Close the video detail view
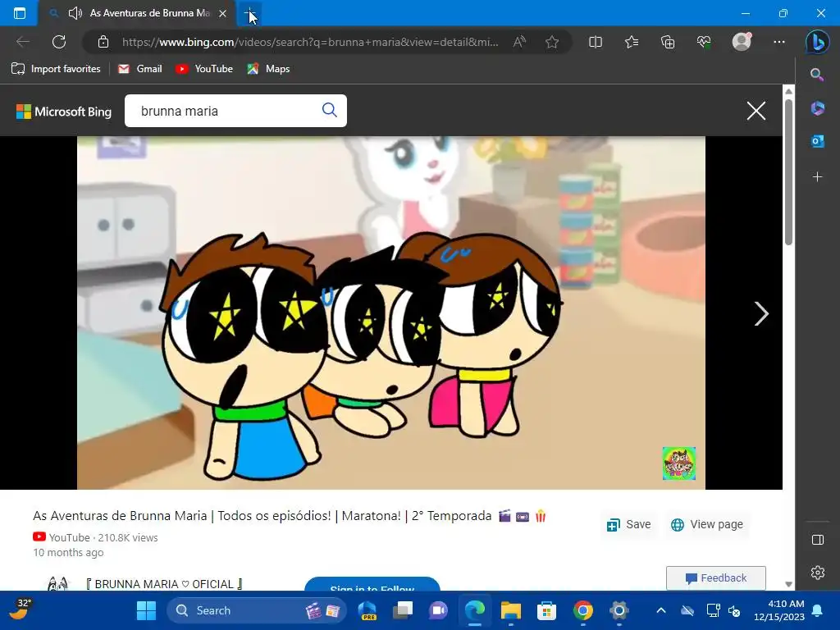The height and width of the screenshot is (630, 840). pos(756,111)
